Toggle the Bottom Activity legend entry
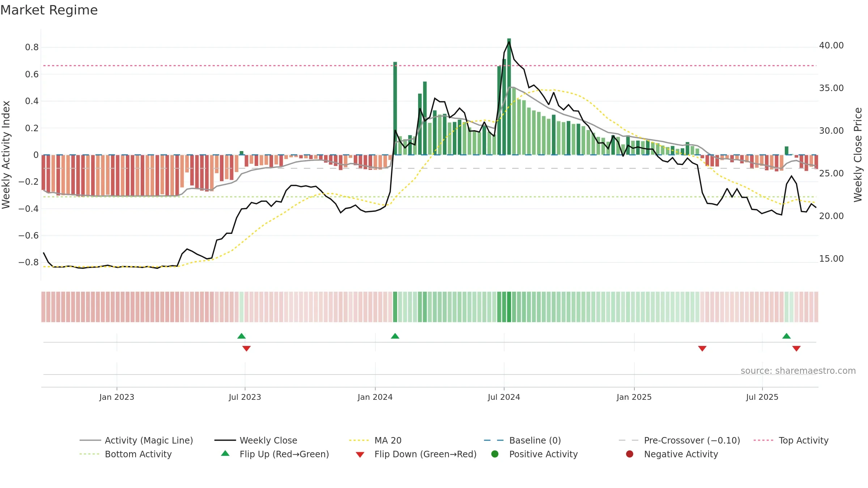This screenshot has width=868, height=488. click(x=125, y=454)
